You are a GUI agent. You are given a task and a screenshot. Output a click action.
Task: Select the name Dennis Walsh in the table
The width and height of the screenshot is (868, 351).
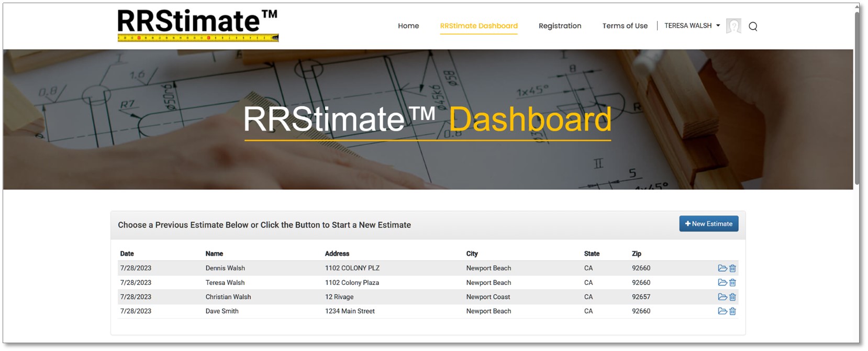(225, 268)
